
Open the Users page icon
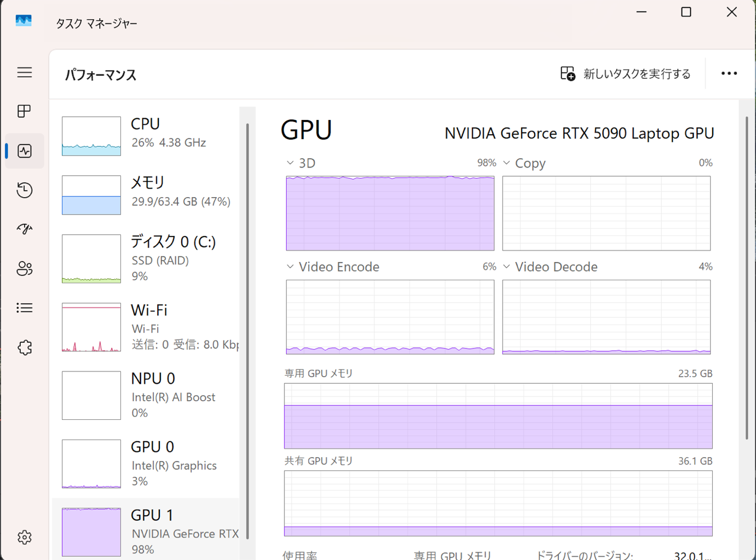(25, 268)
